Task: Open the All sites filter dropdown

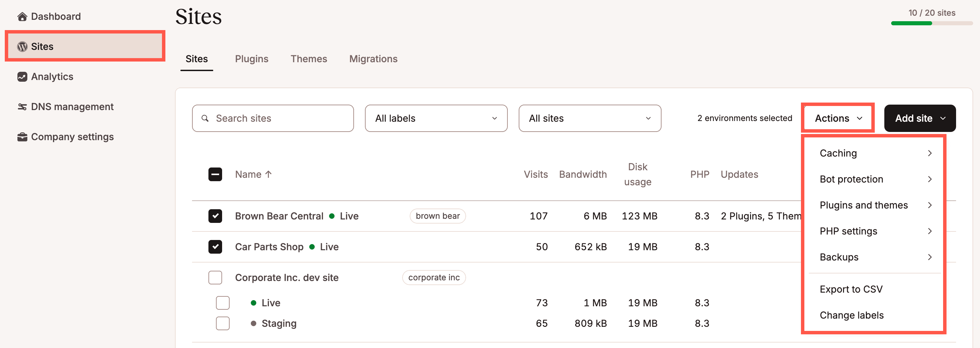Action: 590,118
